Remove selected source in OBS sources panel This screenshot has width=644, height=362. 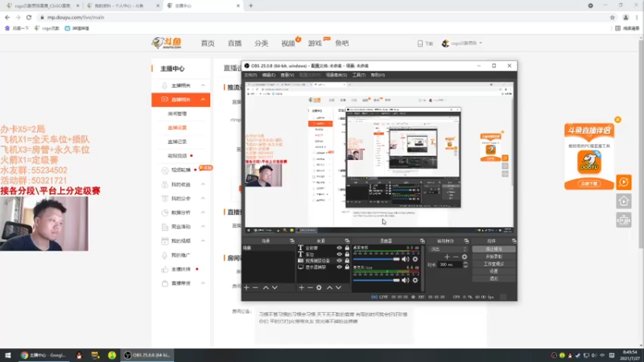click(x=310, y=288)
